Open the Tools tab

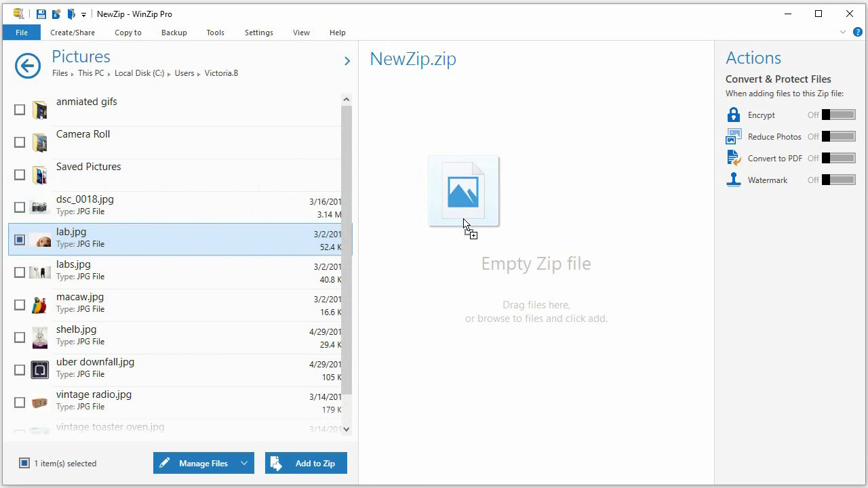[x=216, y=32]
